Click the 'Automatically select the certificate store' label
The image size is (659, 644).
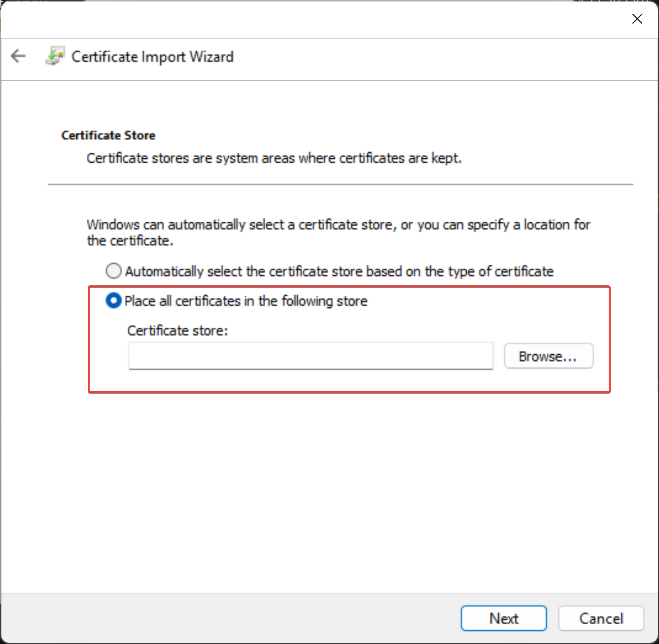[339, 271]
